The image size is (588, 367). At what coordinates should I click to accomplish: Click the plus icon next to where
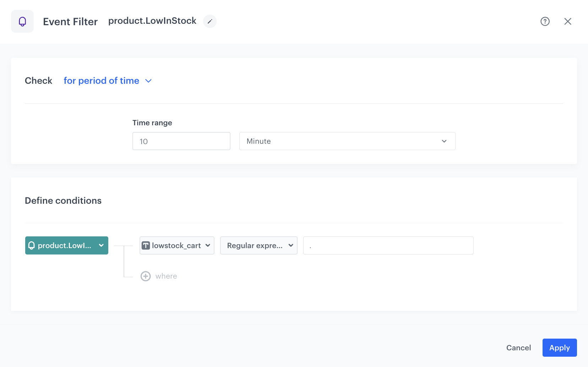[146, 276]
